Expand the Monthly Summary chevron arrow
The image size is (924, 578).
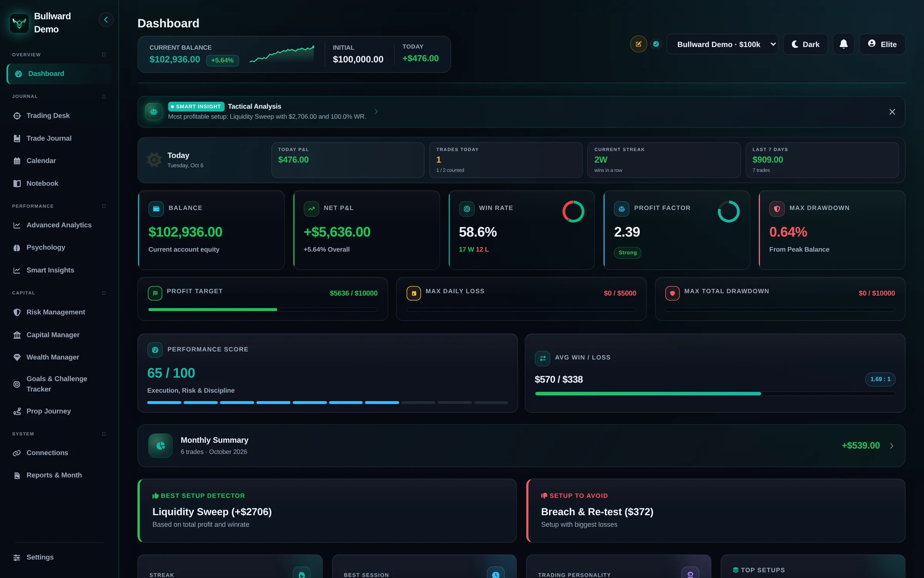point(892,446)
